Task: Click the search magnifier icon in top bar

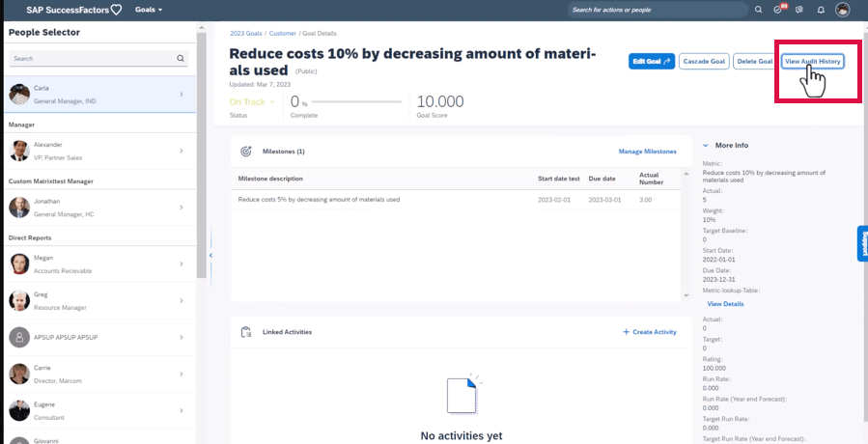Action: (x=758, y=10)
